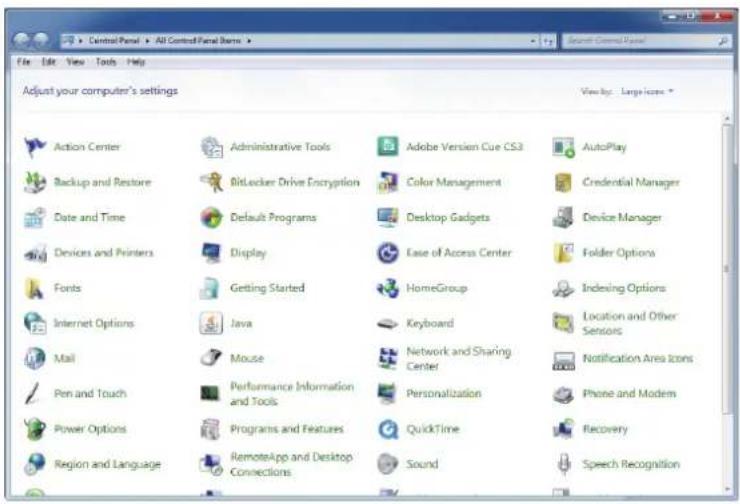Expand the arrow after Control Panel breadcrumb
This screenshot has height=504, width=740.
147,41
